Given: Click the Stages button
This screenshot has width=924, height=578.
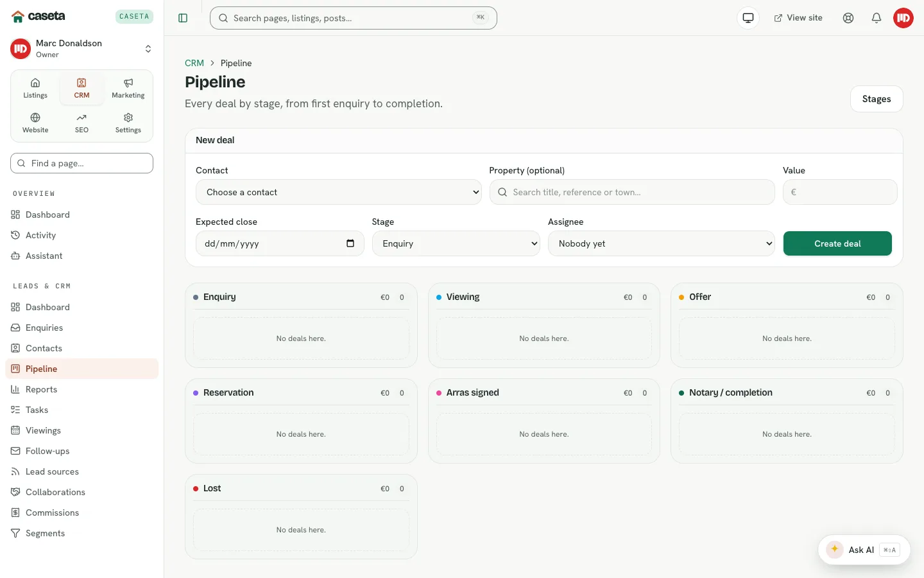Looking at the screenshot, I should 877,99.
